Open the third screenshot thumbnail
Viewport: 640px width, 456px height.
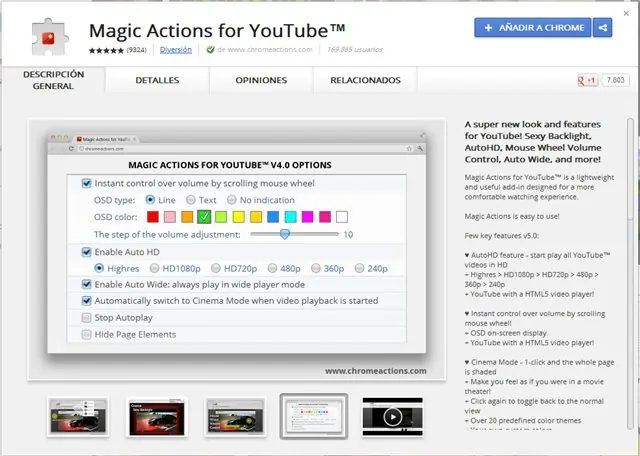click(x=236, y=416)
